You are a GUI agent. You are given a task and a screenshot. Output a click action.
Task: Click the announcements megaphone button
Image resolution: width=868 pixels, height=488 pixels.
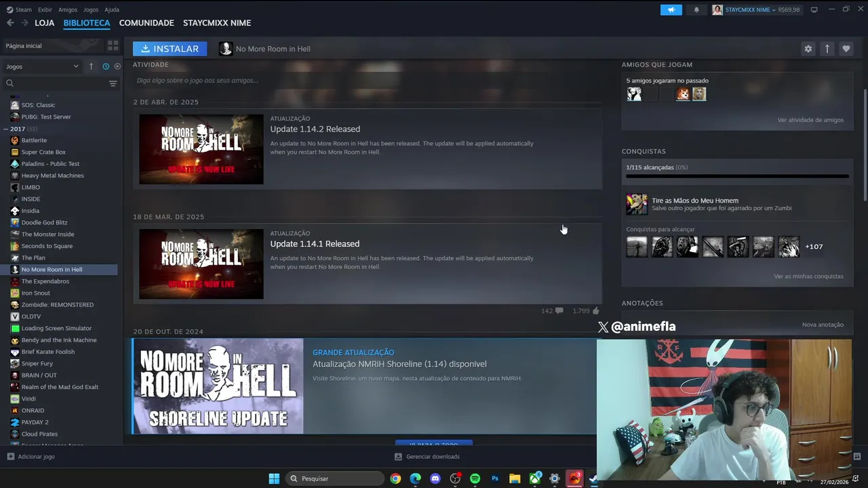pos(671,9)
